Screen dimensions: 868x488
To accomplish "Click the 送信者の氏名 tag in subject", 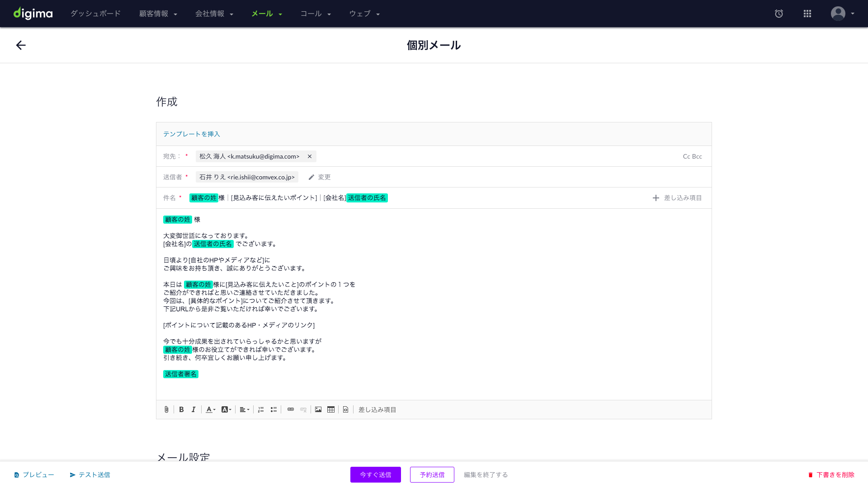I will tap(367, 198).
